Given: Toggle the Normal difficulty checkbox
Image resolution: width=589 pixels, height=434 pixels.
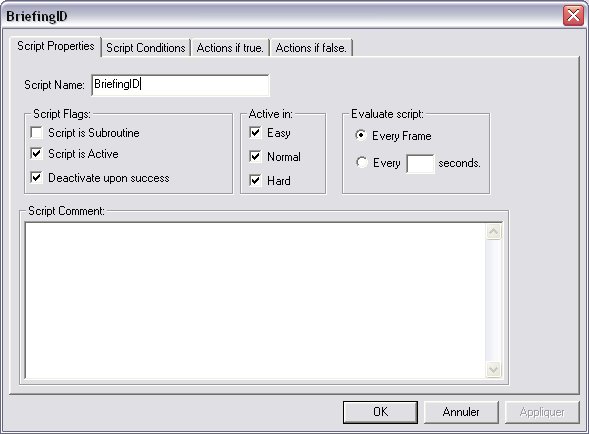Looking at the screenshot, I should (x=255, y=157).
